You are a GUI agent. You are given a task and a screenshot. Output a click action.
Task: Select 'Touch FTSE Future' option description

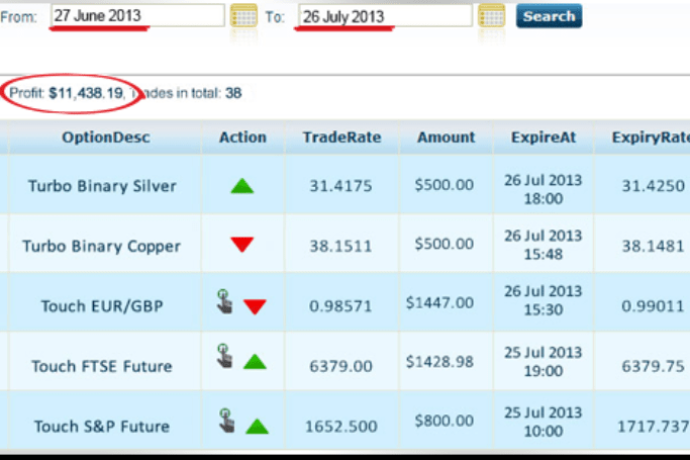coord(102,366)
